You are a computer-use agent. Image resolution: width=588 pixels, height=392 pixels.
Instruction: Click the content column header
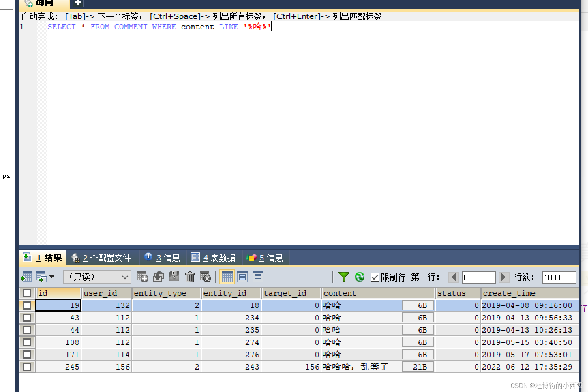[378, 293]
